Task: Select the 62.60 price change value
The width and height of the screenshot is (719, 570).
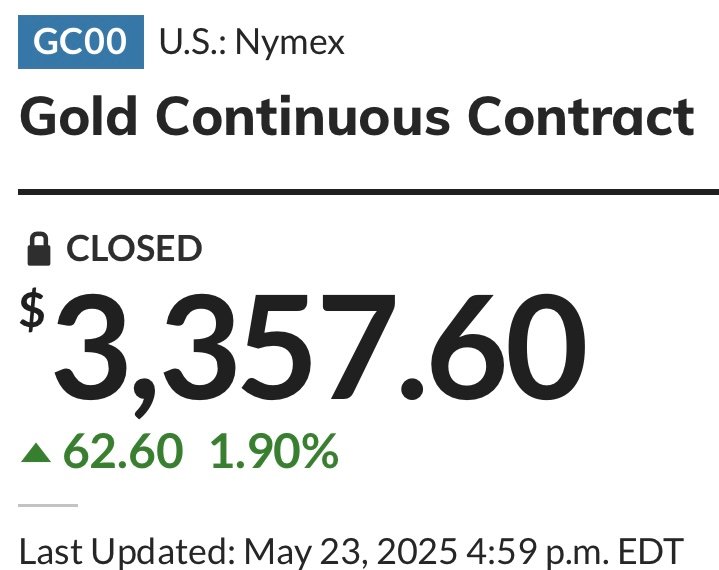Action: pos(123,451)
